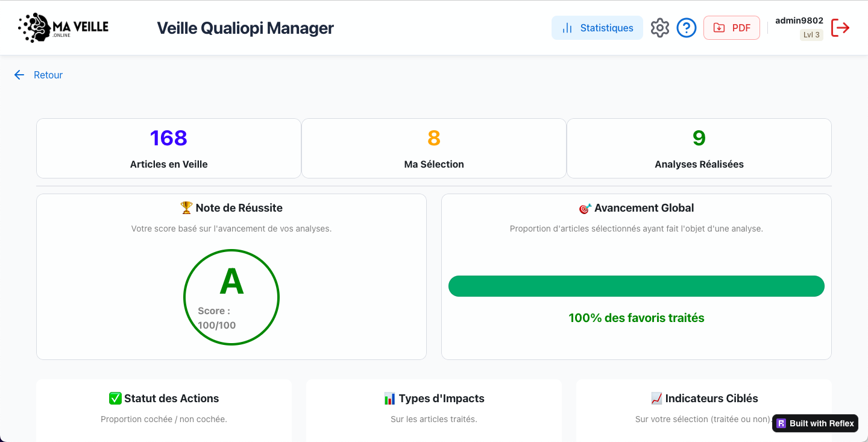The width and height of the screenshot is (868, 442).
Task: Click the Ma Veille Online logo
Action: [x=63, y=28]
